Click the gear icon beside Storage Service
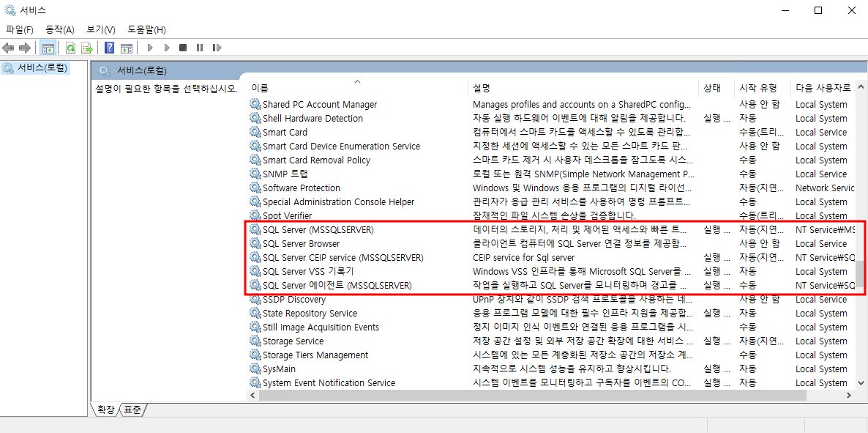The width and height of the screenshot is (868, 433). [255, 341]
